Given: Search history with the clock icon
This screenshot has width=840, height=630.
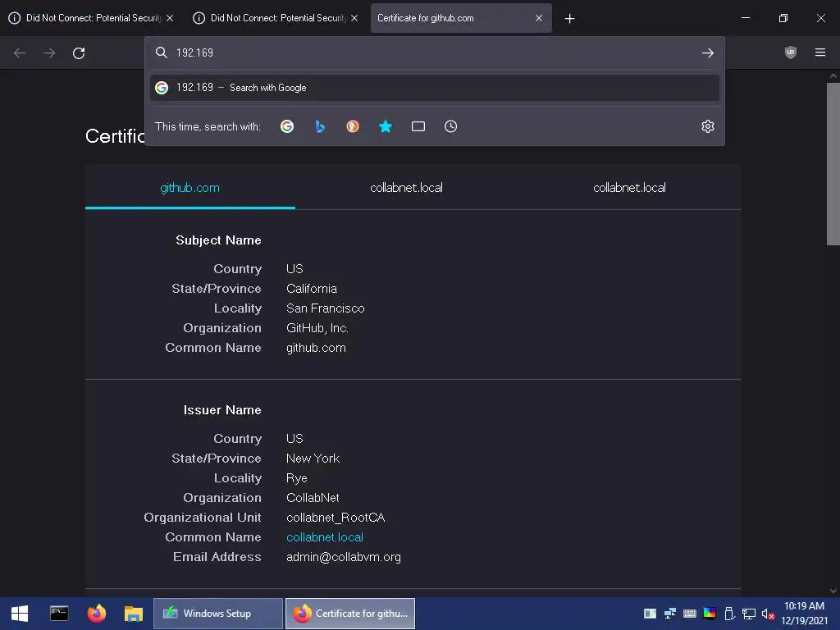Looking at the screenshot, I should (x=450, y=126).
